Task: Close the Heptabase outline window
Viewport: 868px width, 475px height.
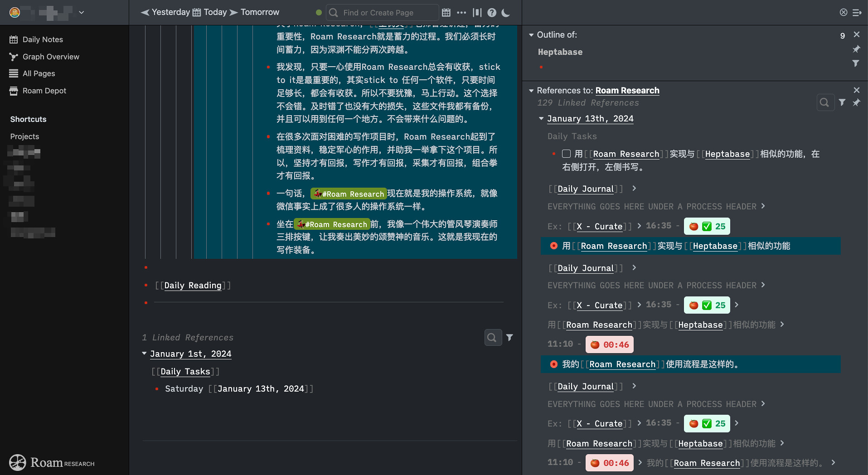Action: pos(856,34)
